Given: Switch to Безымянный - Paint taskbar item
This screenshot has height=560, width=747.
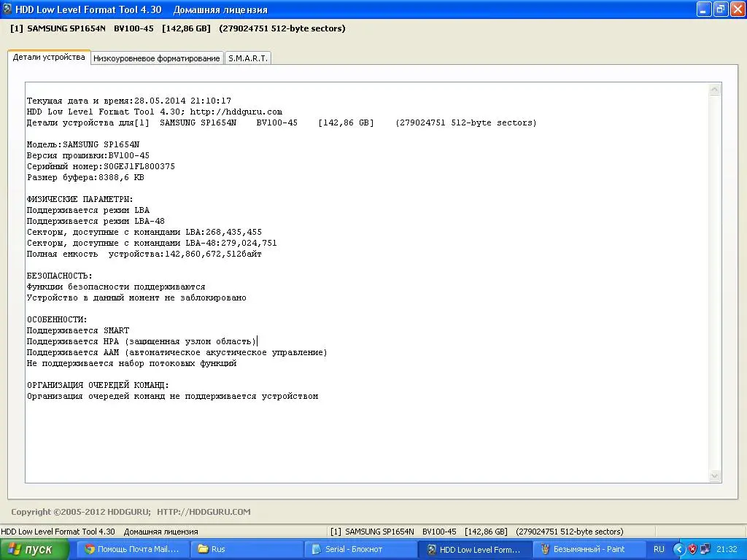Looking at the screenshot, I should (589, 549).
